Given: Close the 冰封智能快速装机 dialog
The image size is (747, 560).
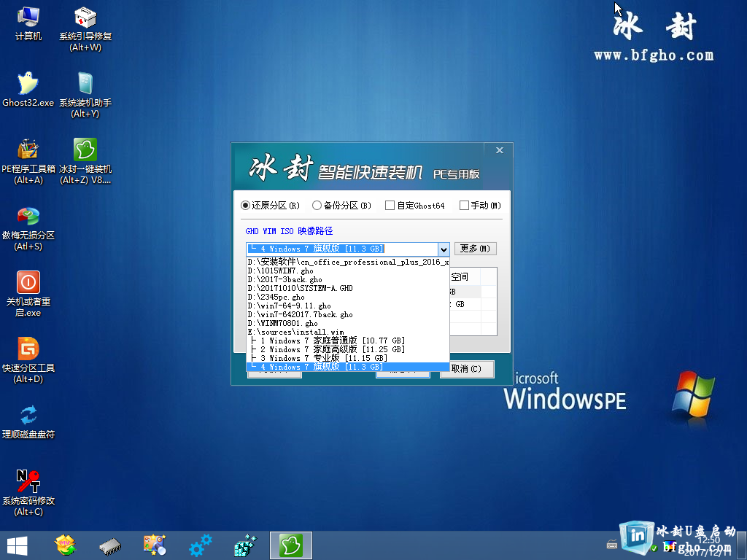Looking at the screenshot, I should click(499, 150).
